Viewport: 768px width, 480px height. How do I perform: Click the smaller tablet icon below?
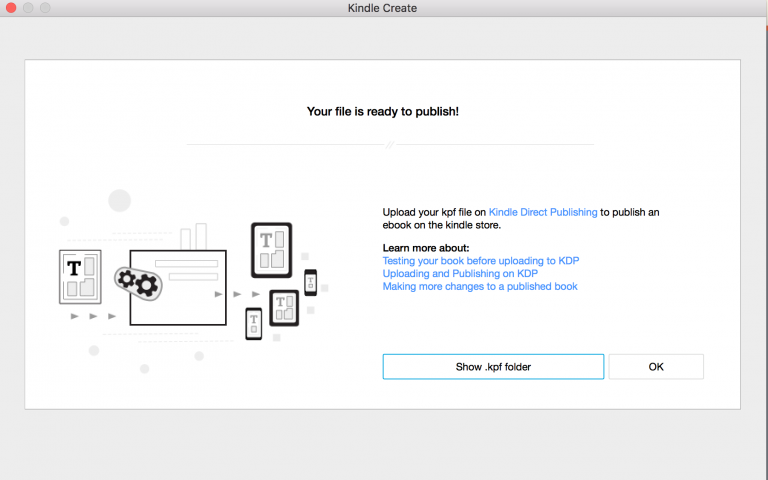284,308
